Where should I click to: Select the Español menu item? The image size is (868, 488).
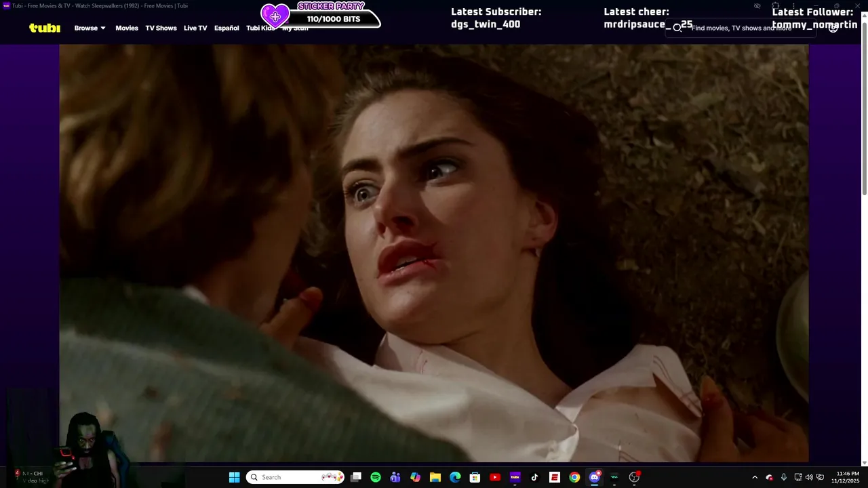(x=226, y=28)
